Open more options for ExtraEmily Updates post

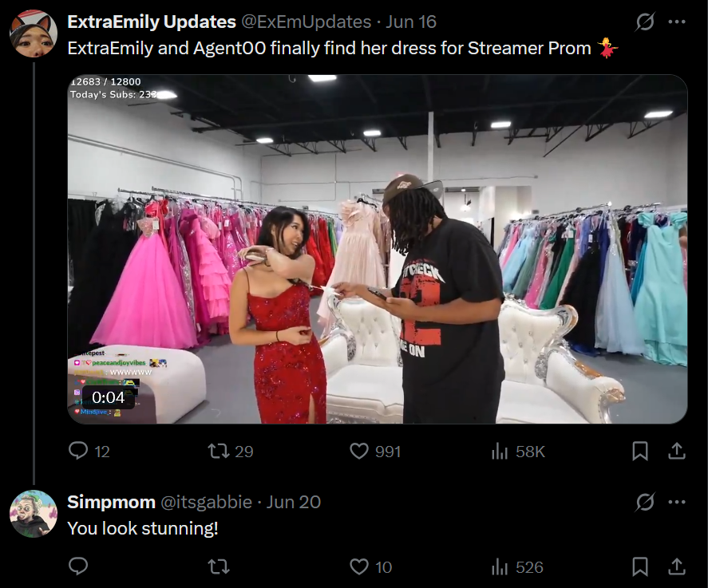click(676, 22)
